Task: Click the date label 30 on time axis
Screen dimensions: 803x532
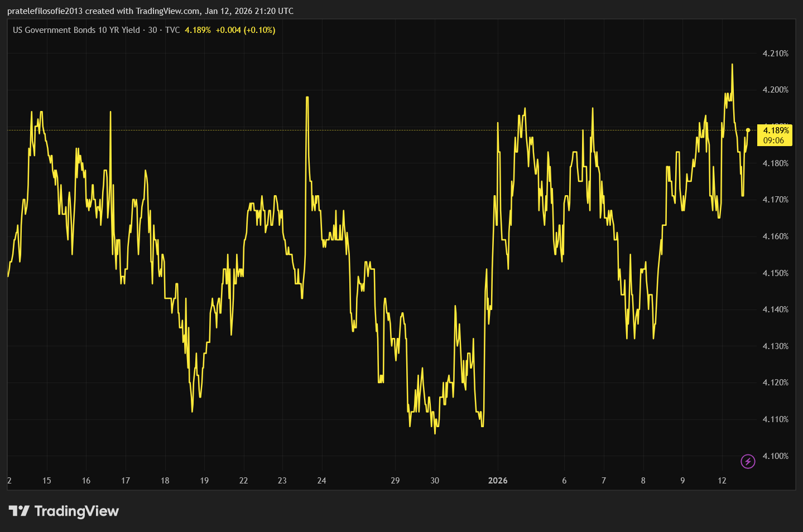Action: click(435, 481)
